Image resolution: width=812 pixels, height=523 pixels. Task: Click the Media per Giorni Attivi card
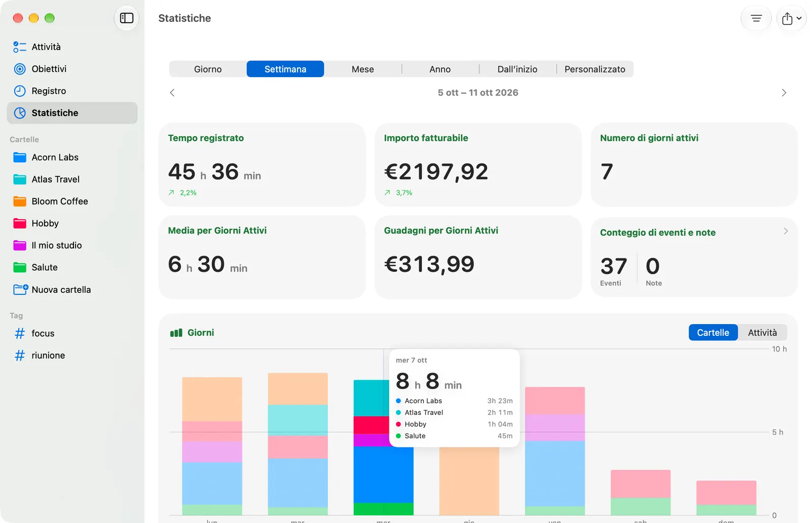click(262, 257)
